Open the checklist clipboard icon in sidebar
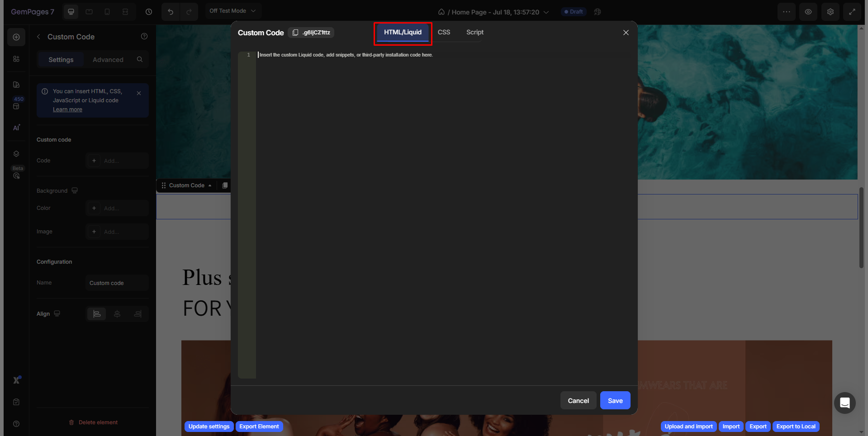This screenshot has height=436, width=868. pos(16,402)
